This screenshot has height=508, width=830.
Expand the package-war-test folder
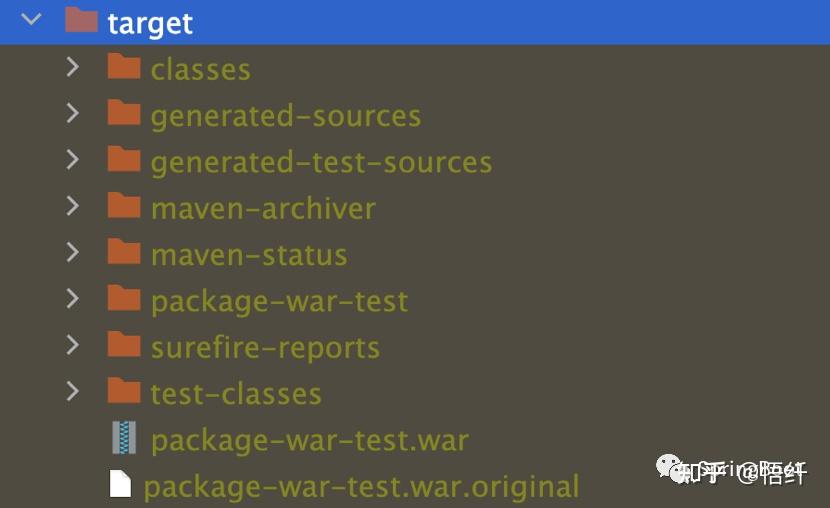click(x=72, y=299)
